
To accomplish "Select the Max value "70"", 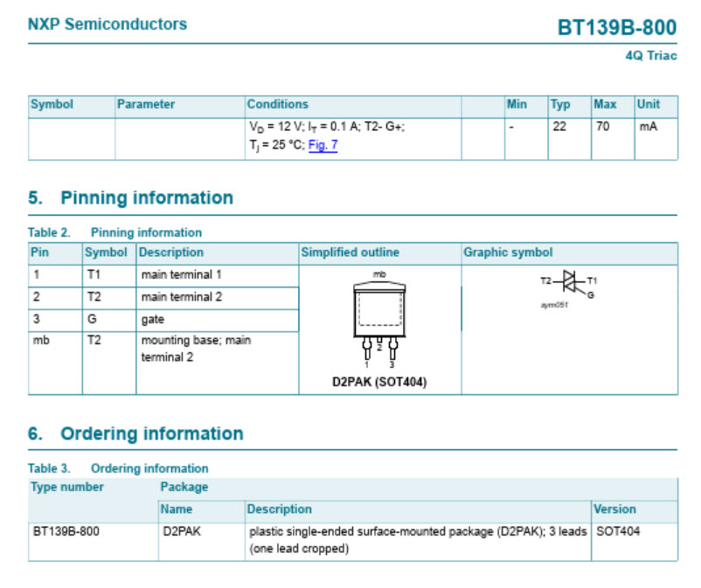I will (x=602, y=127).
